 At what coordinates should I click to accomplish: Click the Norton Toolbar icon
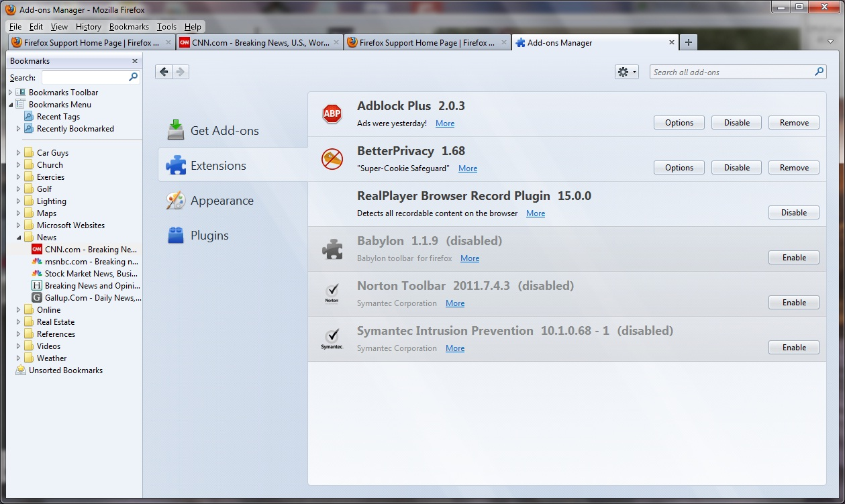[x=332, y=294]
